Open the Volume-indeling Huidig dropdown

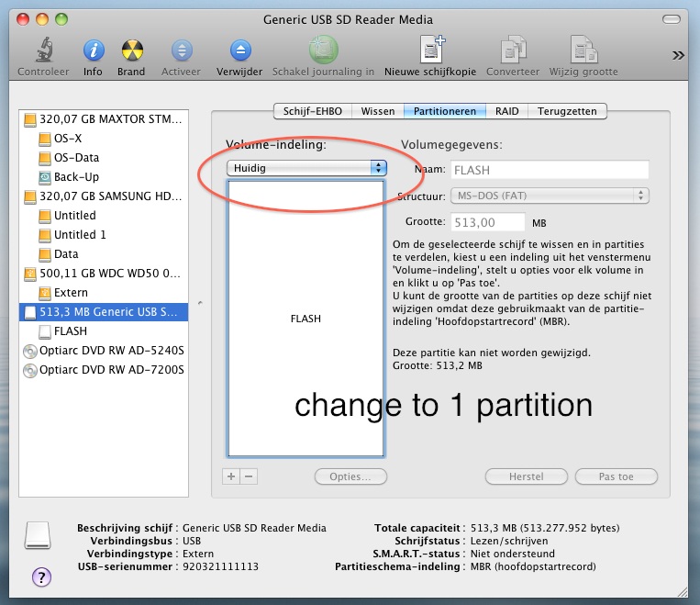pos(306,168)
